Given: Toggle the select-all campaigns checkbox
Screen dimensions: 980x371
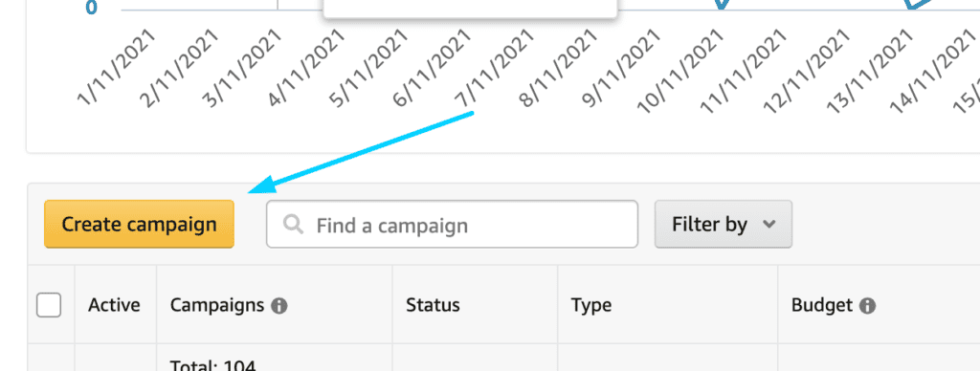Looking at the screenshot, I should (x=49, y=305).
